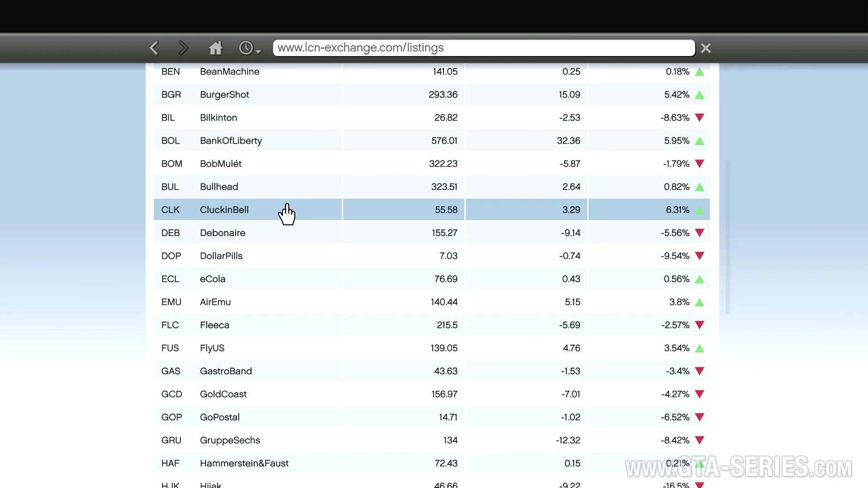Click GruppeSechs change value -12.32
The image size is (868, 488).
coord(568,440)
